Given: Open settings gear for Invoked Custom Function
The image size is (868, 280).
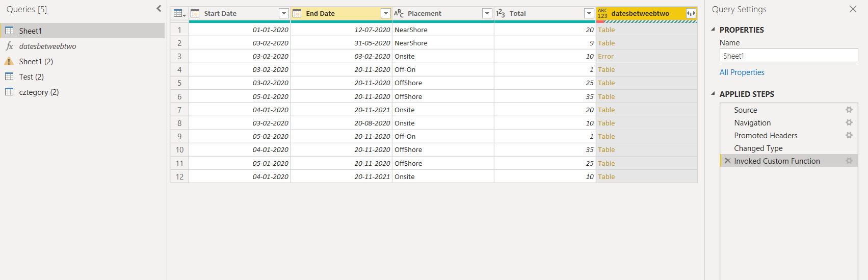Looking at the screenshot, I should tap(849, 161).
